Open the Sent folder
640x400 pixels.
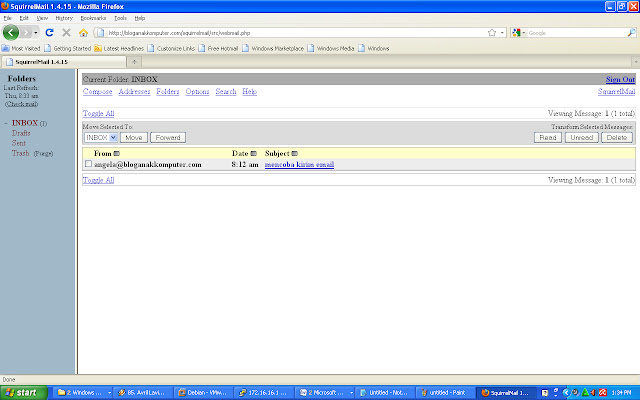(19, 143)
